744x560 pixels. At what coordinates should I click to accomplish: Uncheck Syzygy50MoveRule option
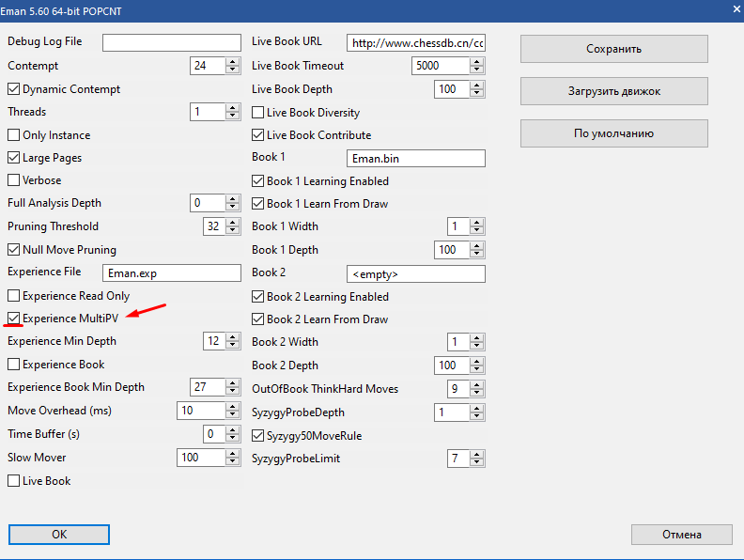coord(258,436)
